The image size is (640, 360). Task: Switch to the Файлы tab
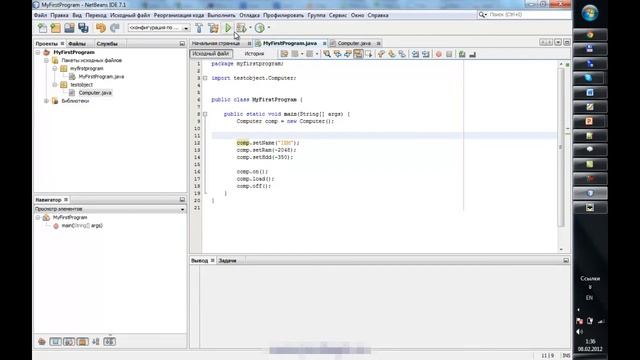point(77,44)
